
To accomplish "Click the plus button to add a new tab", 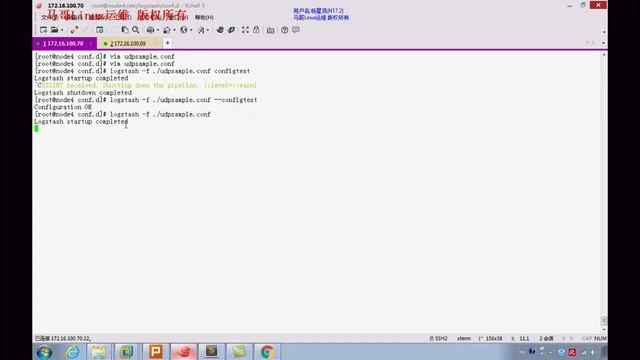I will click(x=167, y=43).
